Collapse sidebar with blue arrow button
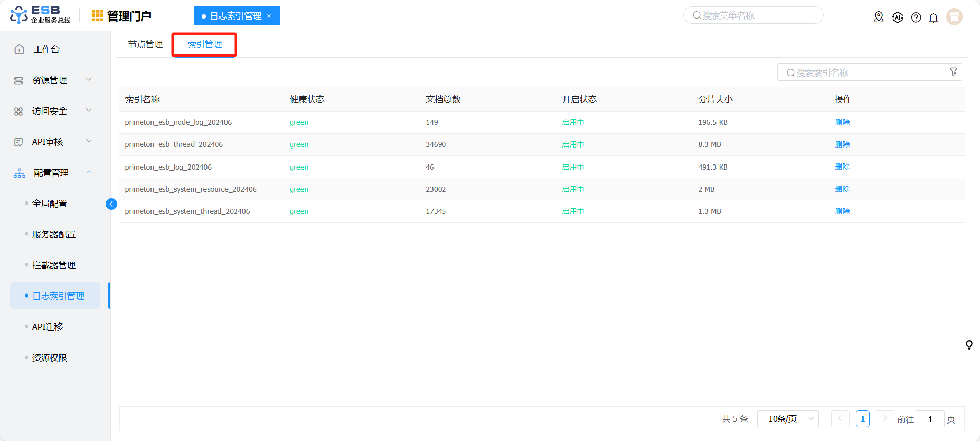 [x=111, y=204]
